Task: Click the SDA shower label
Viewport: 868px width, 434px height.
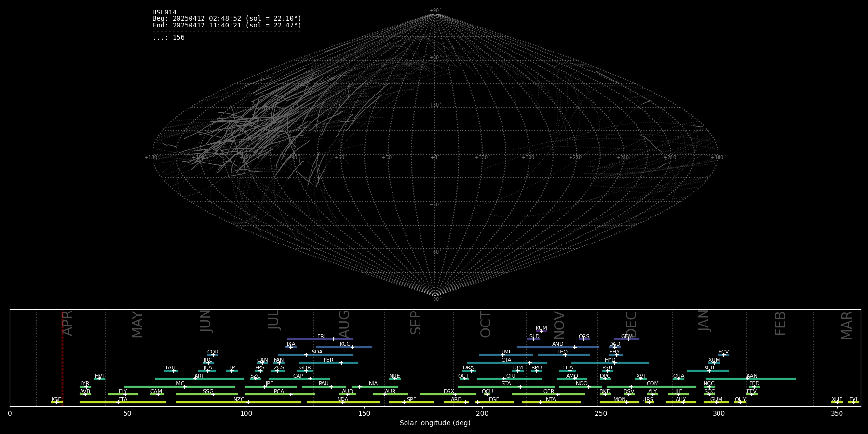Action: coord(317,352)
